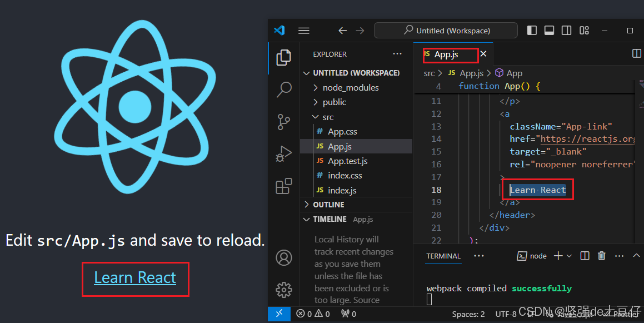Open the Customize Layout icon
The height and width of the screenshot is (323, 644).
584,31
